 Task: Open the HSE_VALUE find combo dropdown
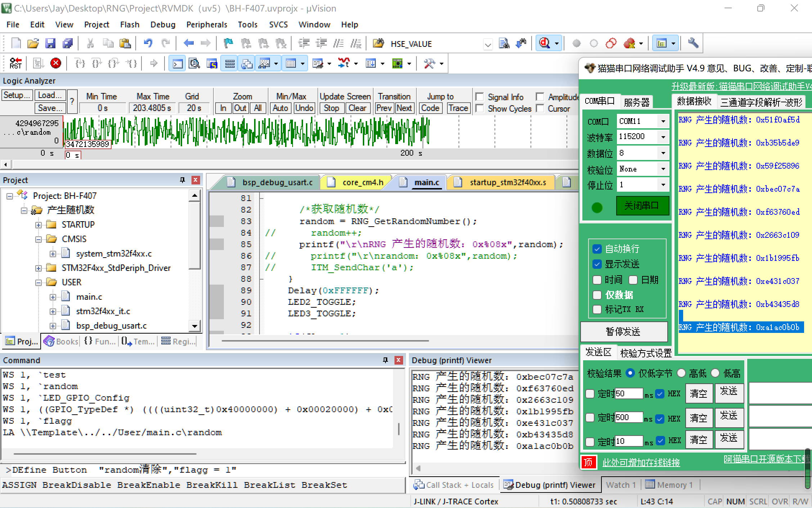[x=488, y=44]
